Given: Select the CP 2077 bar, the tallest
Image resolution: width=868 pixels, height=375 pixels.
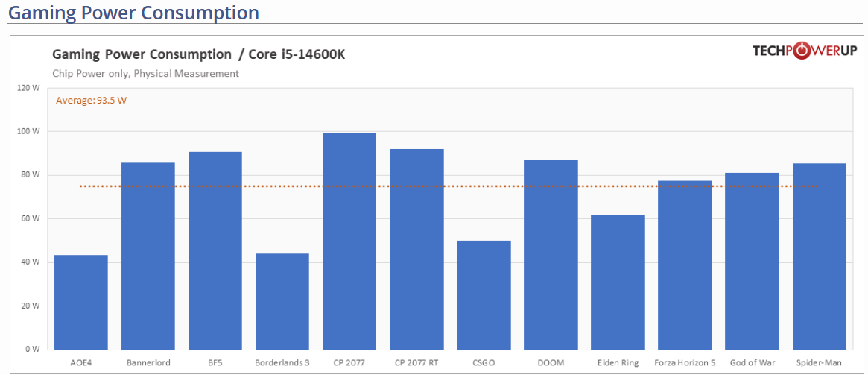Looking at the screenshot, I should click(349, 242).
